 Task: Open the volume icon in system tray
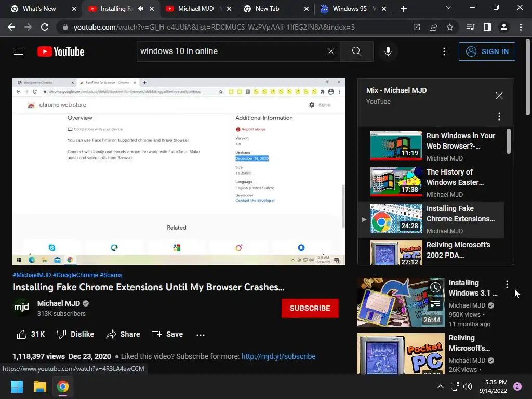(468, 387)
